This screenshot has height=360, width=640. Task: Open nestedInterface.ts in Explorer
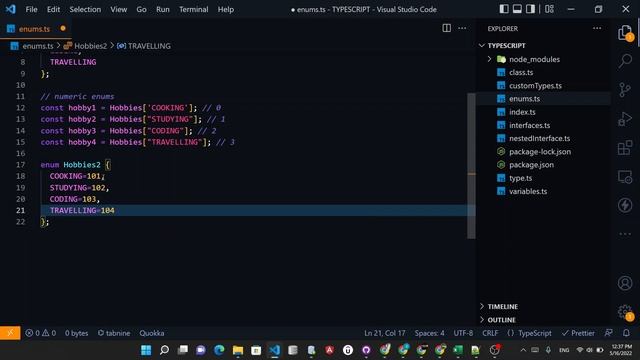pos(539,138)
